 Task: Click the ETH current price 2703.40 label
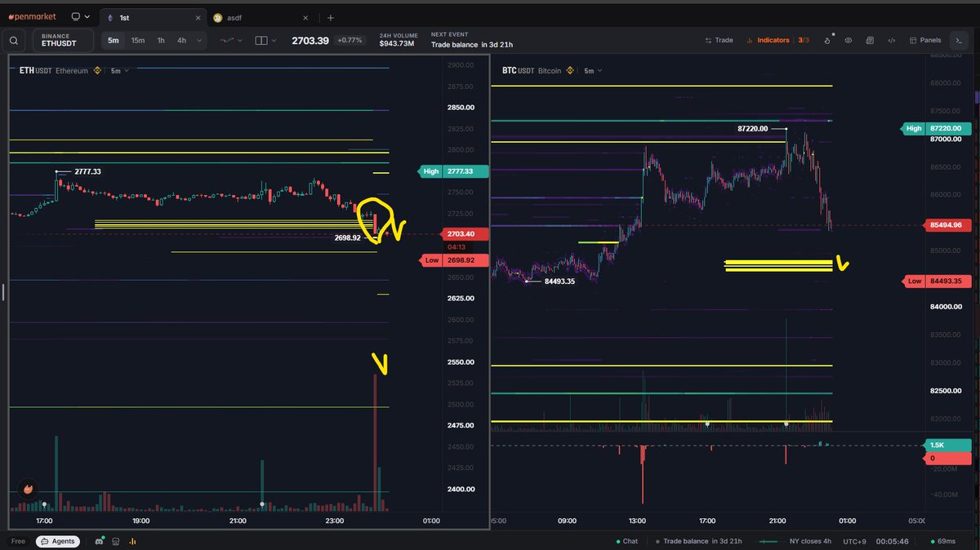pos(464,234)
